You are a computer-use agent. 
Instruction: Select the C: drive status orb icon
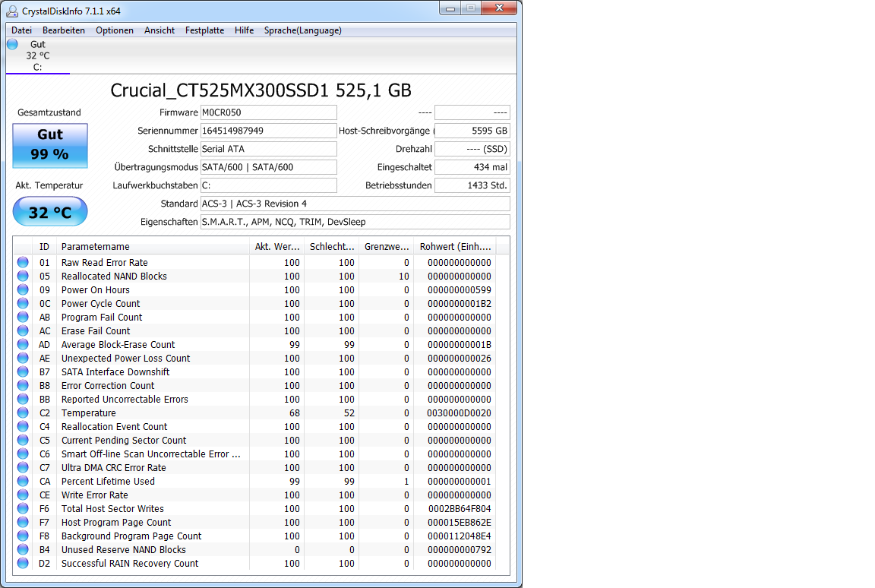point(12,44)
